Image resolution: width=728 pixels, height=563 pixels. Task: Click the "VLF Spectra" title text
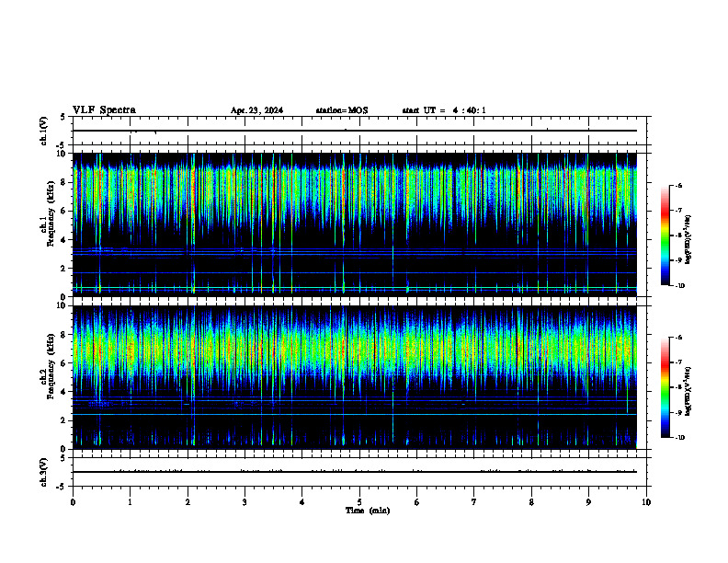104,110
